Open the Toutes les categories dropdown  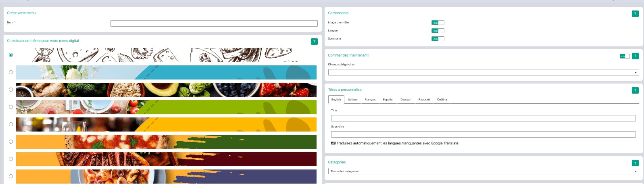pyautogui.click(x=484, y=171)
